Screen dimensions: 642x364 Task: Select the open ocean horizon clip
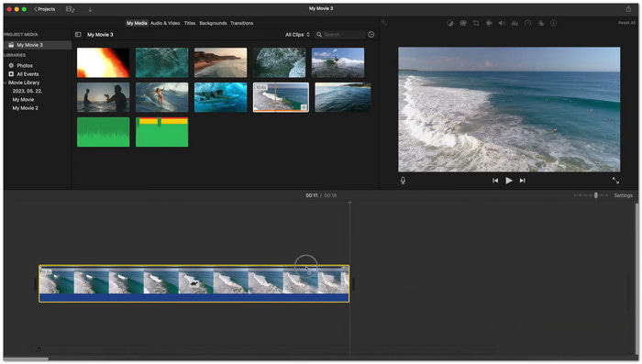(x=343, y=97)
